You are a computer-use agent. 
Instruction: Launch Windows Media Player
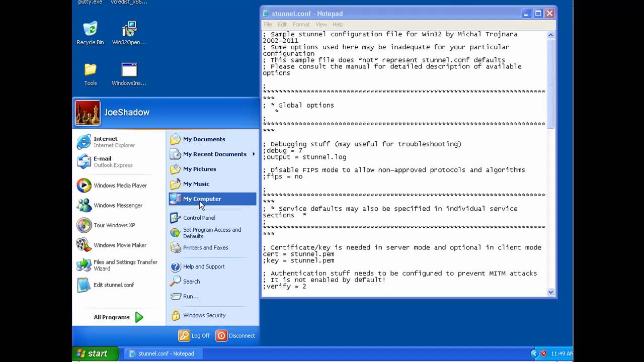(x=120, y=185)
